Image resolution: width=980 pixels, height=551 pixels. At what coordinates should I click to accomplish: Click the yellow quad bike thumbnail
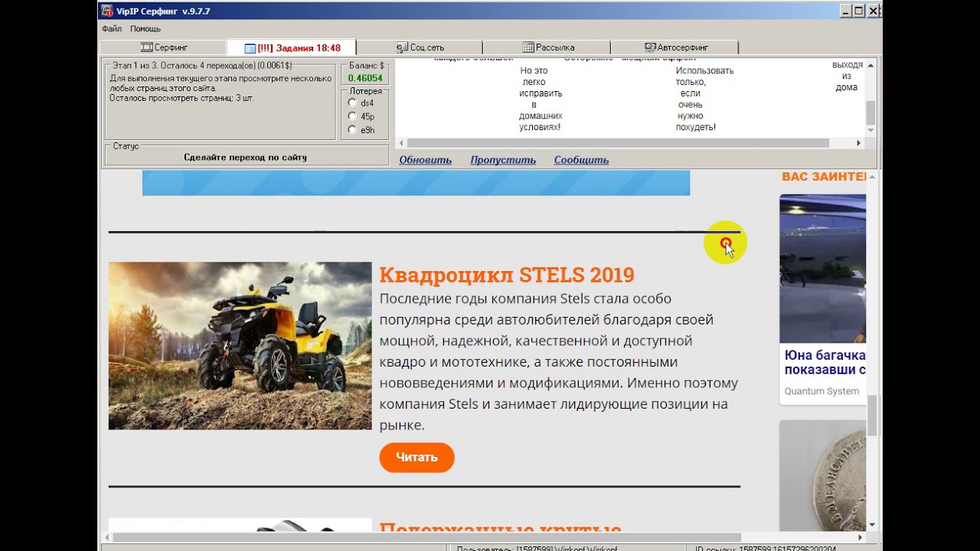pos(240,346)
